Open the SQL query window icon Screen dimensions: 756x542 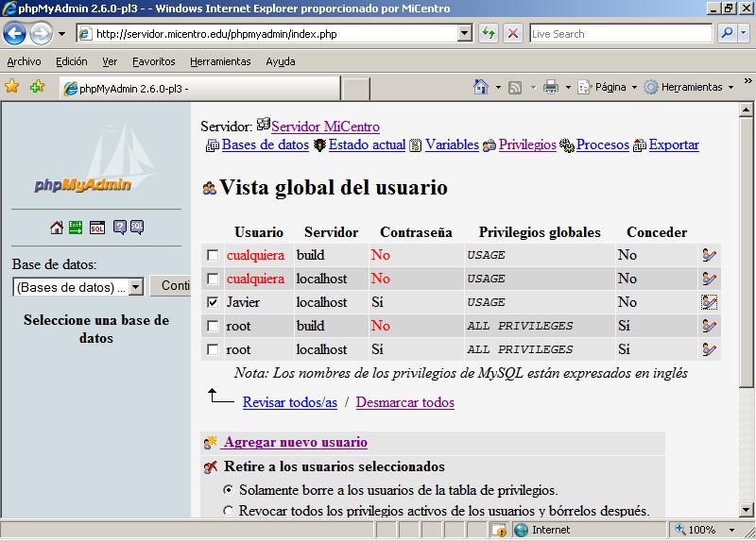97,227
